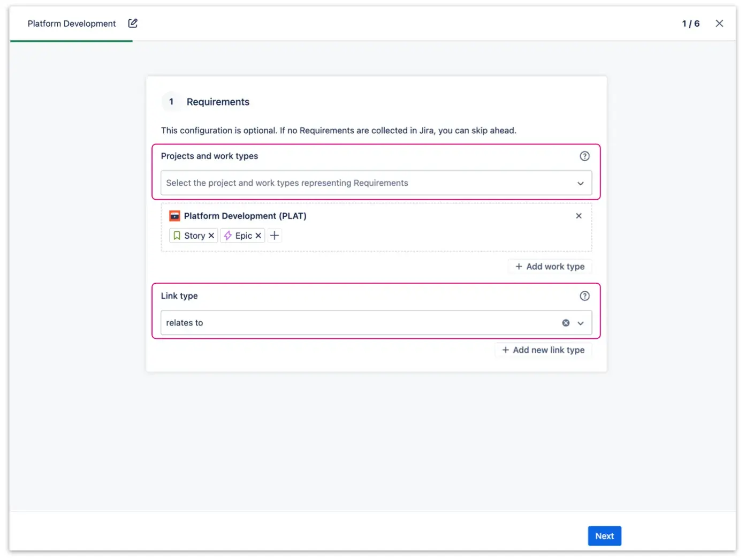Viewport: 746px width, 560px height.
Task: Open the Projects and work types help icon
Action: (x=584, y=156)
